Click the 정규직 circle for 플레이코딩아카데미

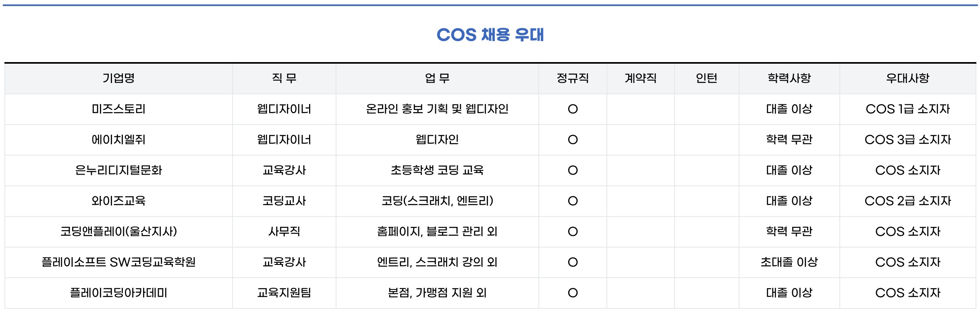click(x=573, y=293)
